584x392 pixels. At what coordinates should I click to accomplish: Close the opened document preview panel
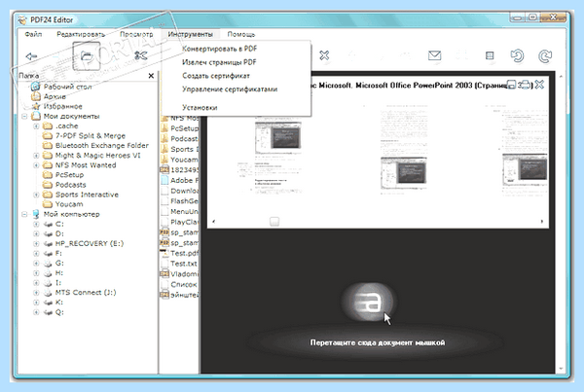[539, 85]
